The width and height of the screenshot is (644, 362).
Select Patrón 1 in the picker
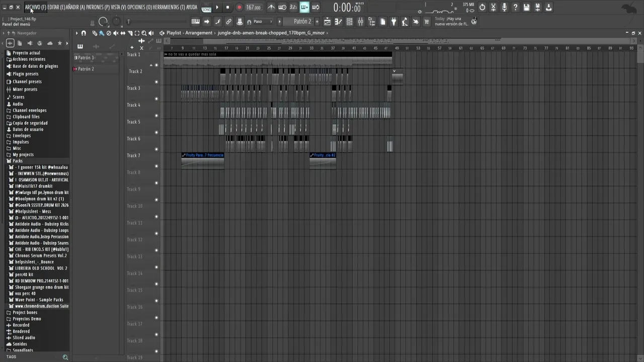96,58
